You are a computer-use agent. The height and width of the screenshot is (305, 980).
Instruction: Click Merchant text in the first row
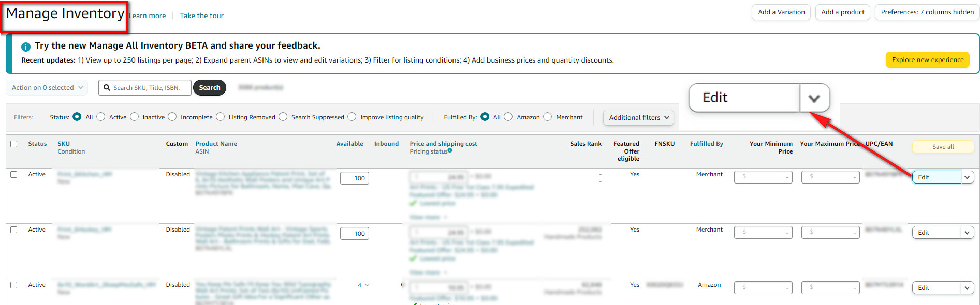click(x=709, y=174)
